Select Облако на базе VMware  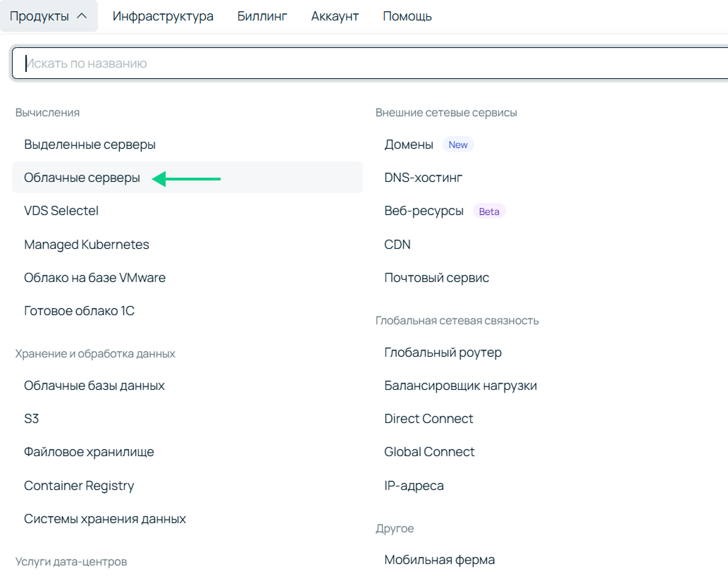coord(95,277)
